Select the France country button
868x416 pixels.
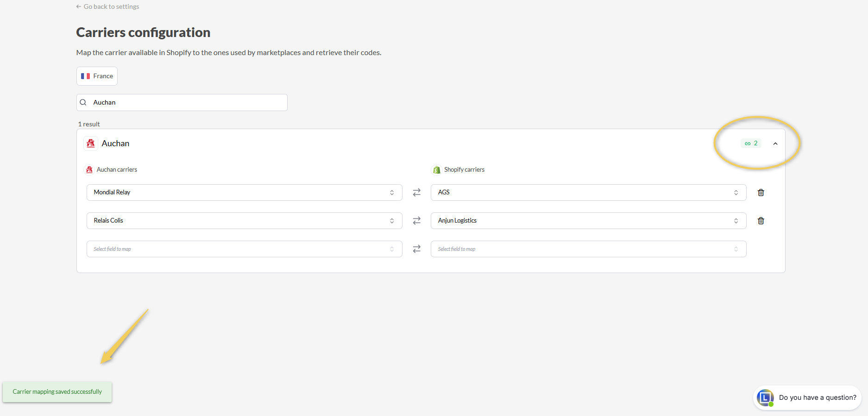pos(97,76)
